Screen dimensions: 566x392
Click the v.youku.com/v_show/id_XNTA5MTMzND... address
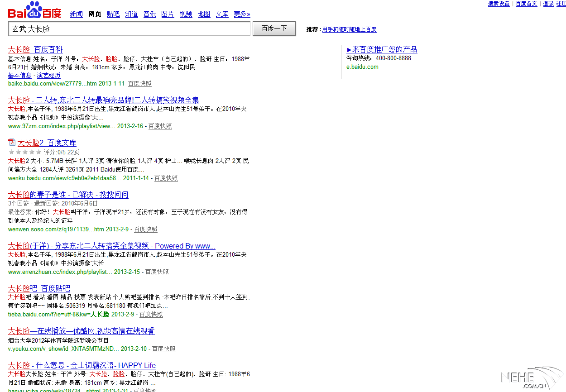tap(64, 349)
